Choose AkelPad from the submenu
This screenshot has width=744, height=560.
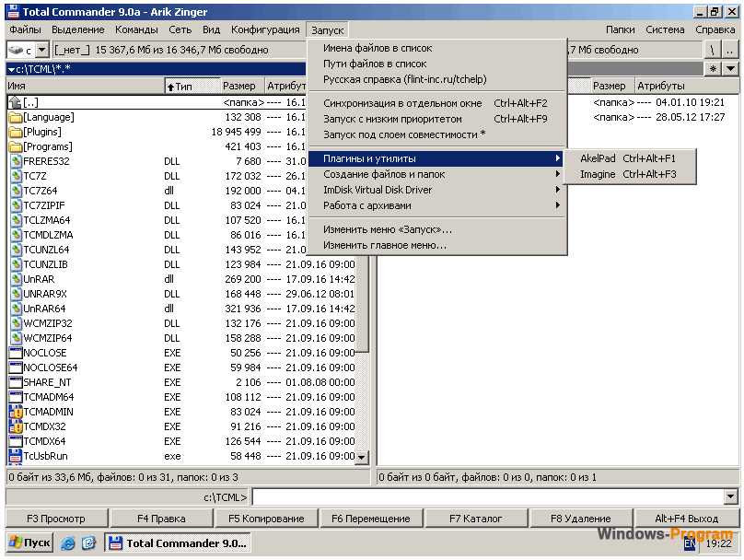(630, 158)
